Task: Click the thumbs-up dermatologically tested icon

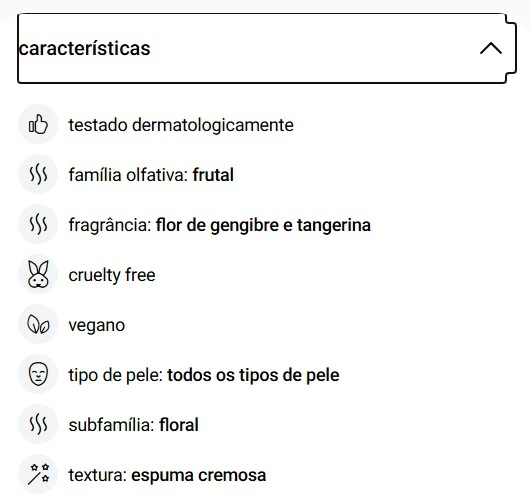Action: tap(38, 124)
